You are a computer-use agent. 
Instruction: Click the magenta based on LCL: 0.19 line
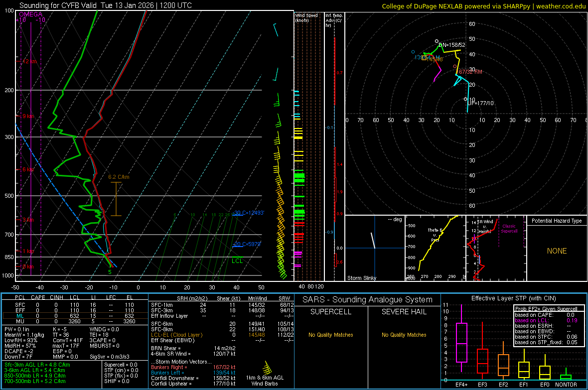click(546, 320)
